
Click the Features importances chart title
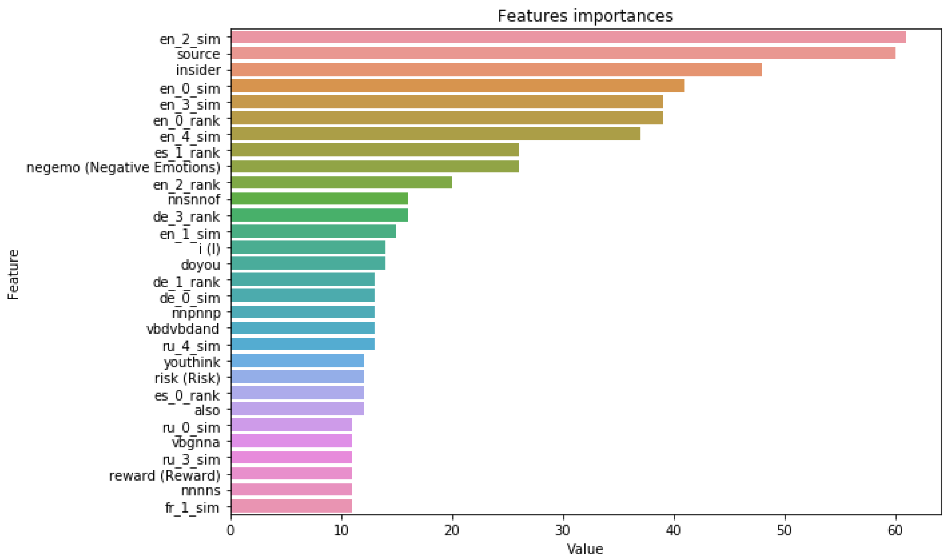(585, 16)
